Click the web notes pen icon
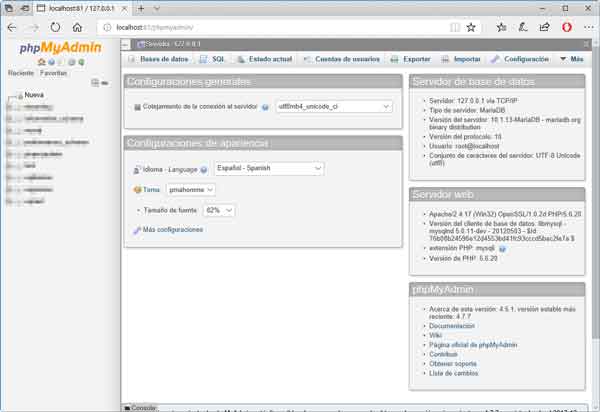 [523, 28]
